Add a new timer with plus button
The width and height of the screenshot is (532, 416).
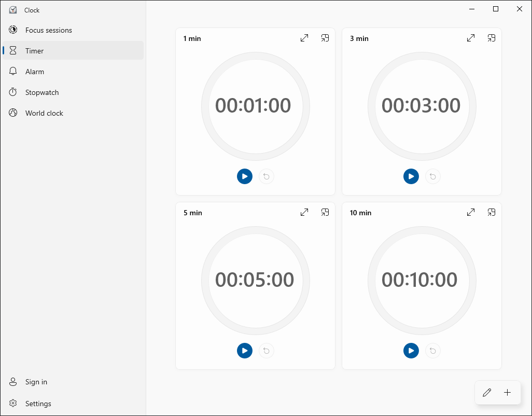click(x=507, y=393)
